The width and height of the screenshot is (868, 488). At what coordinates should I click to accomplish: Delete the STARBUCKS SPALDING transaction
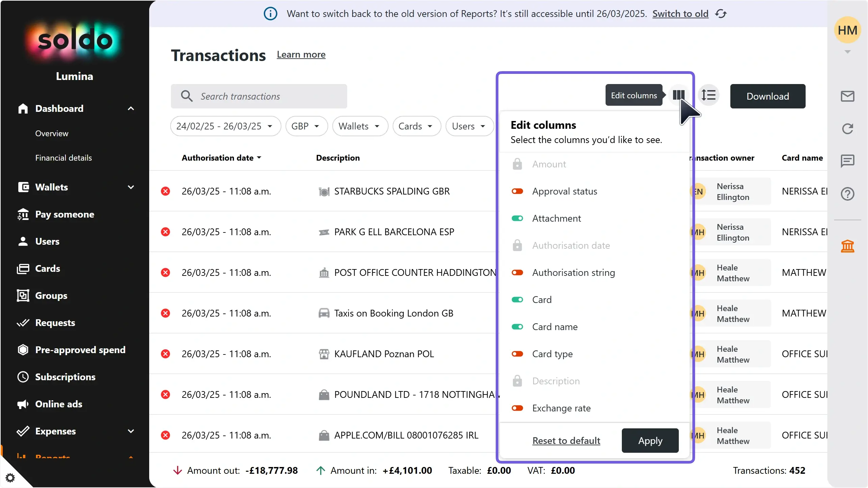(x=165, y=191)
